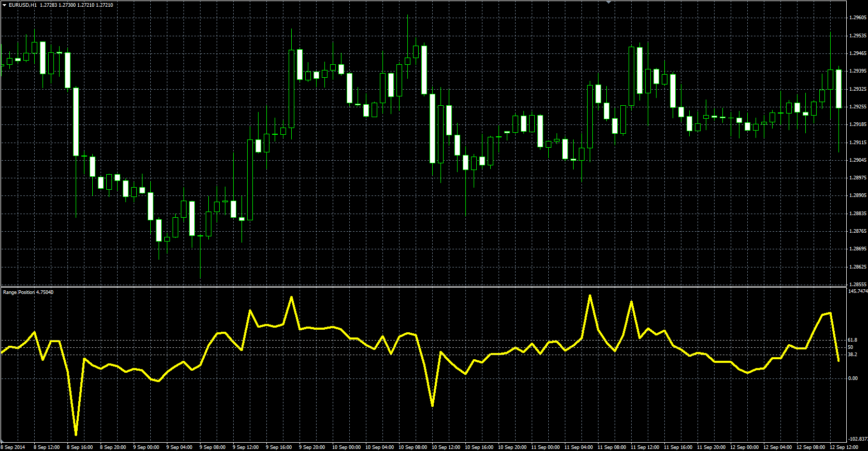The height and width of the screenshot is (451, 868).
Task: Click the 8 Sep 16:00 time label
Action: tap(80, 447)
